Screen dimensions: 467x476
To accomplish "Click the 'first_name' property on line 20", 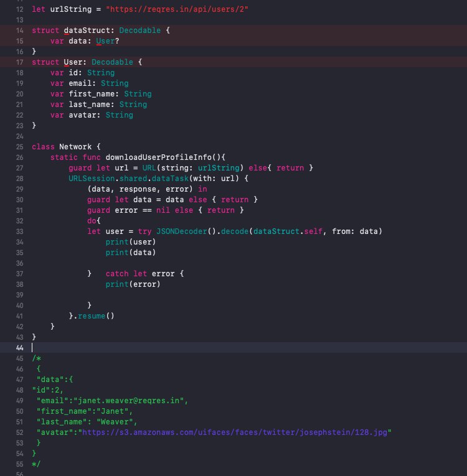I will point(92,94).
